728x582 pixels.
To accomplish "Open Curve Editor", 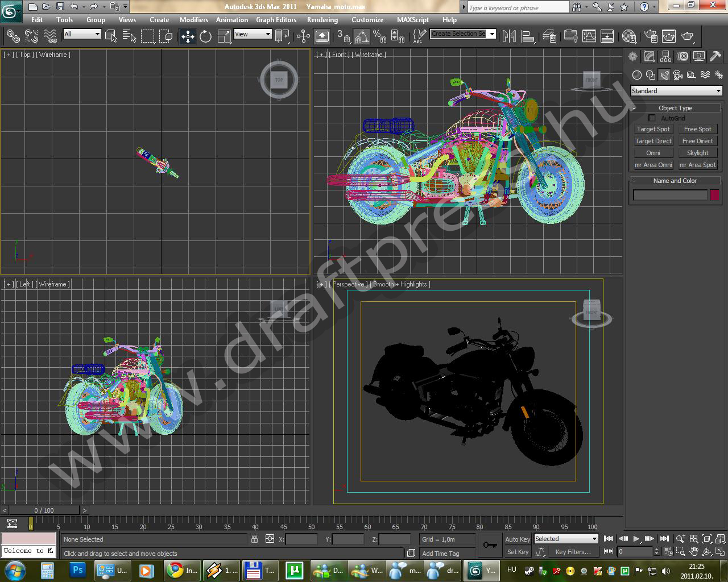I will pos(589,36).
